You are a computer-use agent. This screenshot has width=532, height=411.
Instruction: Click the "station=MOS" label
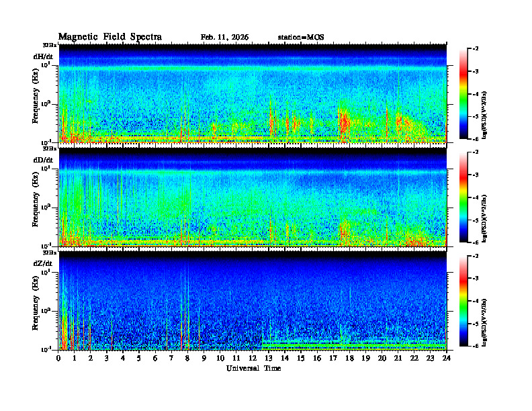[x=301, y=38]
